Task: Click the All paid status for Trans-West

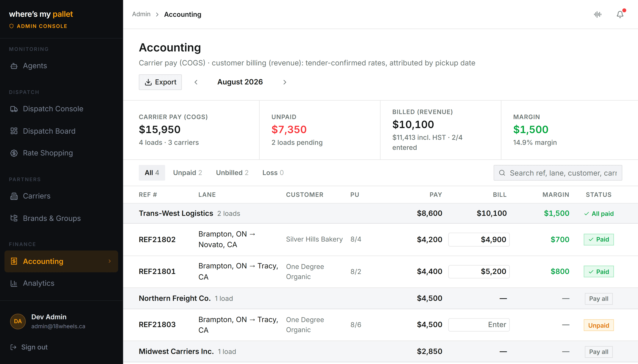Action: [599, 214]
